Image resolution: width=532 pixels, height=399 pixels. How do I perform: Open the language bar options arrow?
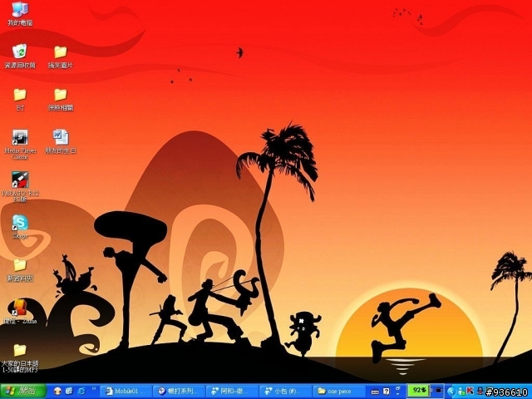(398, 394)
